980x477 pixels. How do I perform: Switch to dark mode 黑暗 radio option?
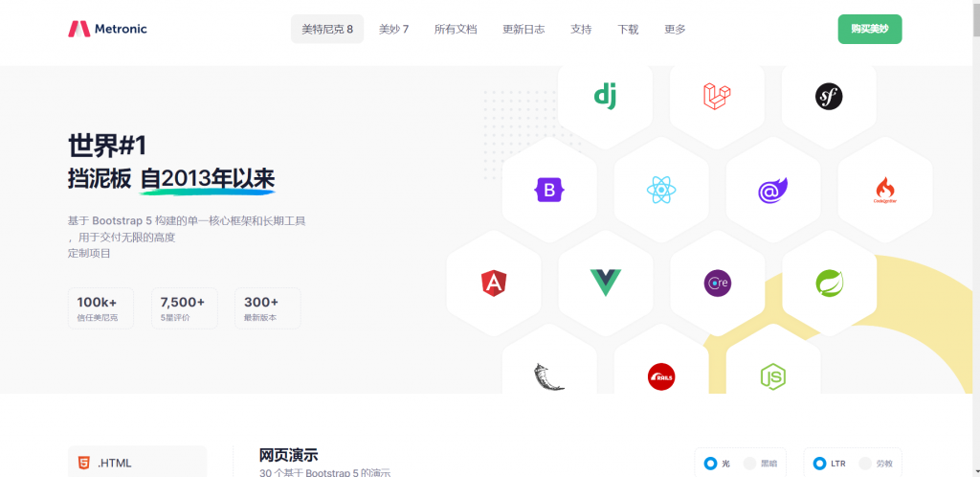[750, 464]
